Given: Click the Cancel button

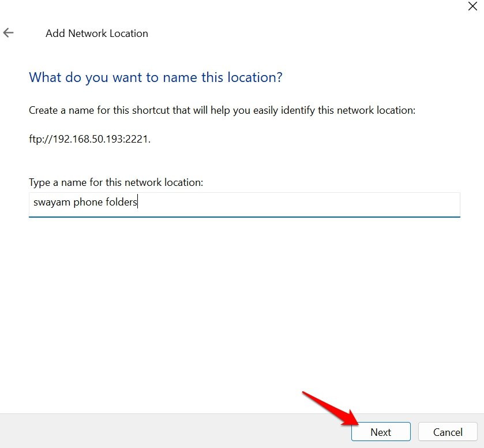Looking at the screenshot, I should coord(448,432).
